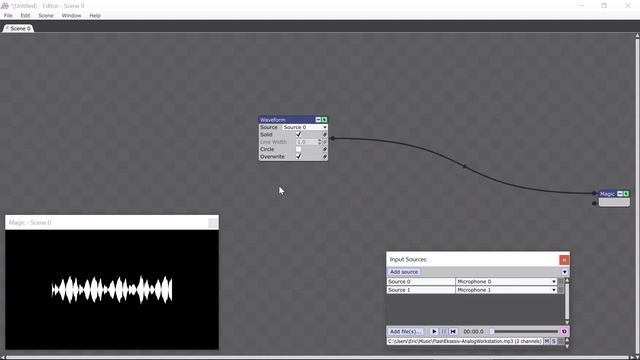Open the Help menu
The image size is (640, 360).
pos(95,16)
